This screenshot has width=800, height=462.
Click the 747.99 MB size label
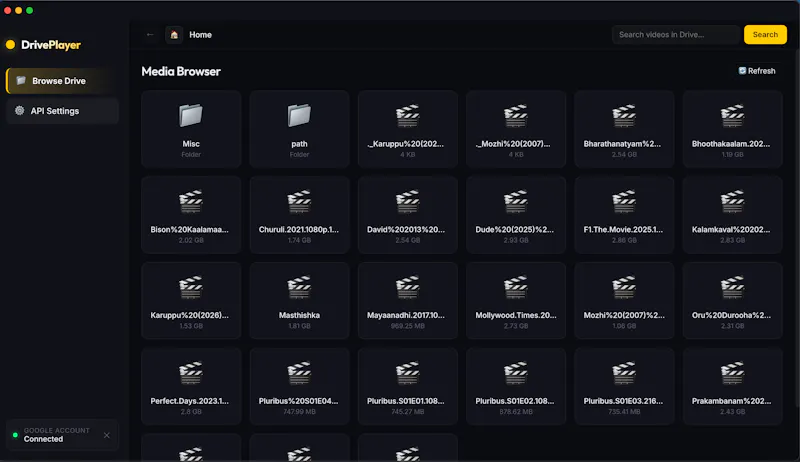point(299,412)
